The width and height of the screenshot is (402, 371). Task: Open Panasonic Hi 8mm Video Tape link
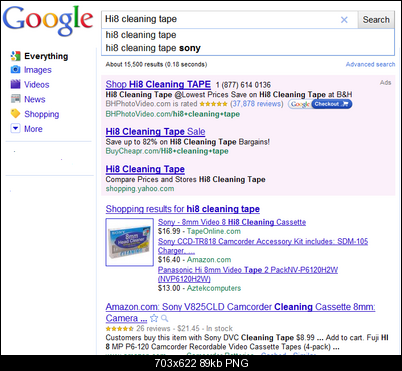[248, 274]
